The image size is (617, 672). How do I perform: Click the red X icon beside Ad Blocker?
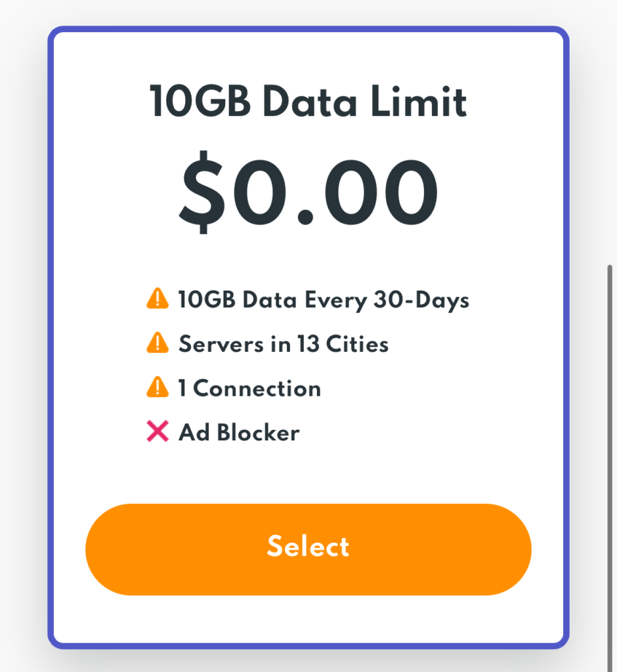[x=158, y=432]
